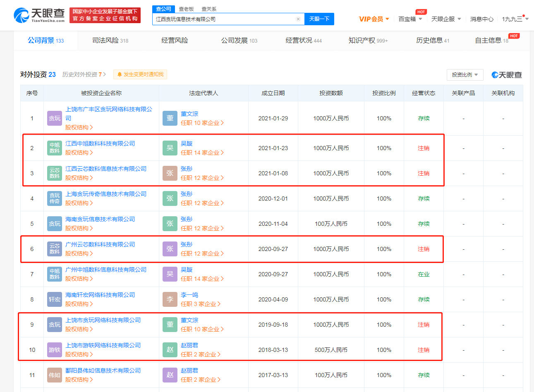
Task: Switch to the 历史信息 tab
Action: 433,41
